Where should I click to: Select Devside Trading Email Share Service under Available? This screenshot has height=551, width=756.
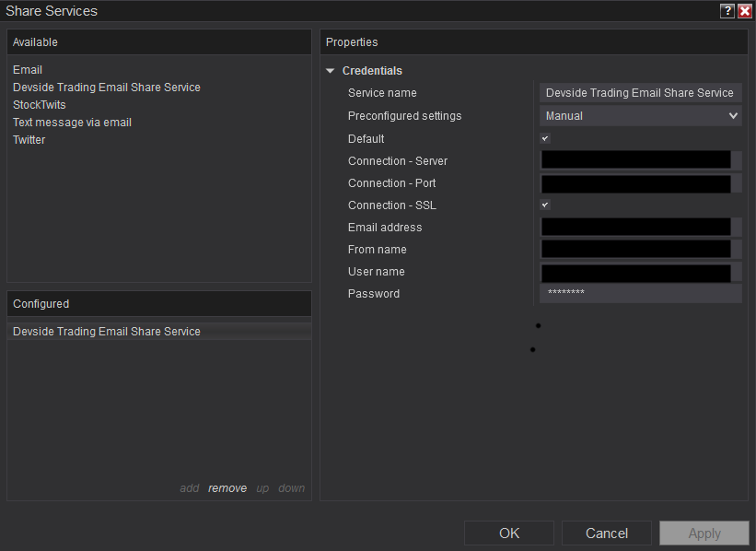107,88
